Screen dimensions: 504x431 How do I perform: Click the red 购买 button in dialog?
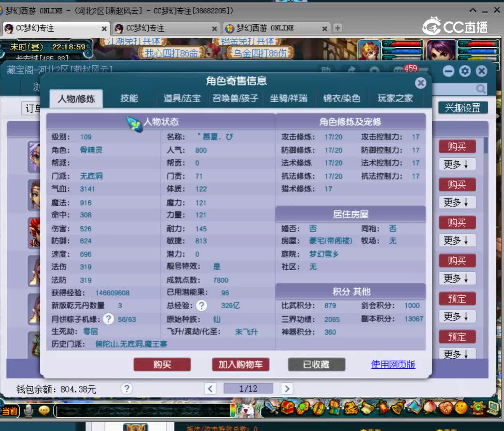tap(162, 364)
